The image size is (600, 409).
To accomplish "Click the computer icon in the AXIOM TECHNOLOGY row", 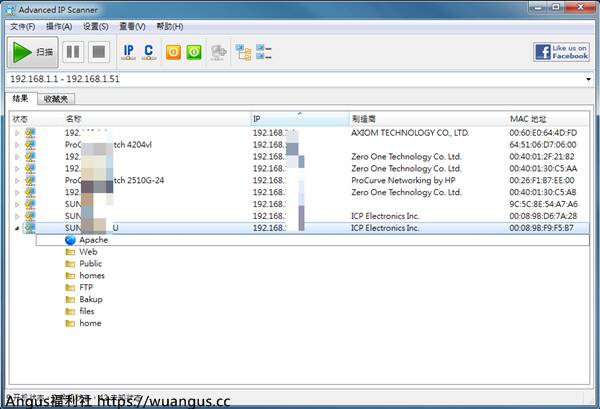I will (x=30, y=133).
